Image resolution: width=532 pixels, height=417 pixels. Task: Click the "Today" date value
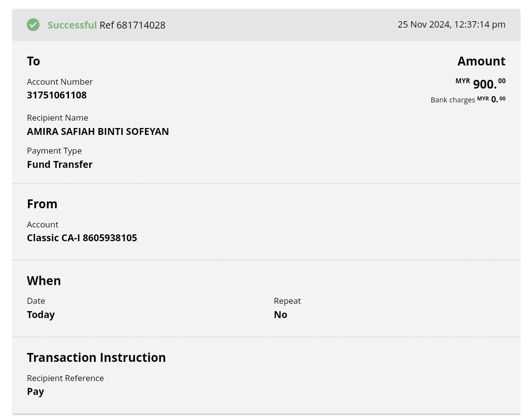(41, 315)
